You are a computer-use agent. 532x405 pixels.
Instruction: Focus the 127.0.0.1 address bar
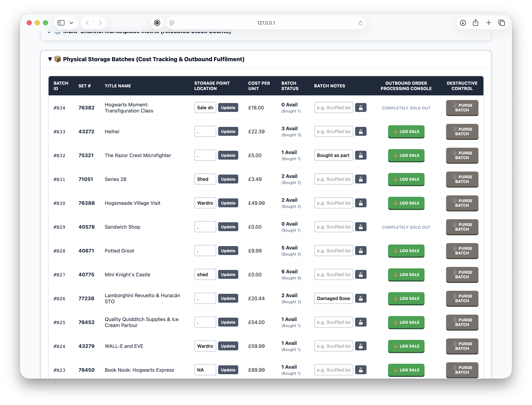click(266, 23)
